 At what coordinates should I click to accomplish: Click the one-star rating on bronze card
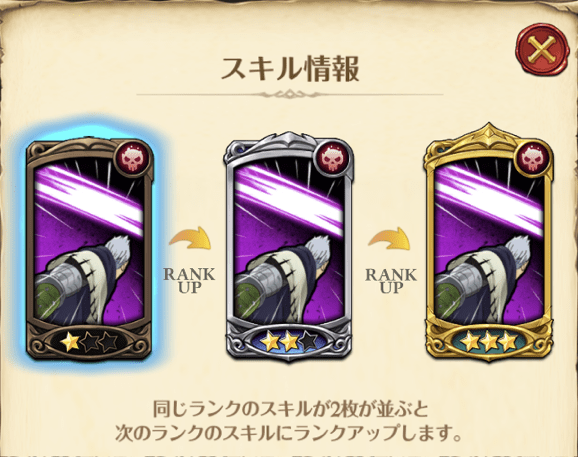[89, 342]
